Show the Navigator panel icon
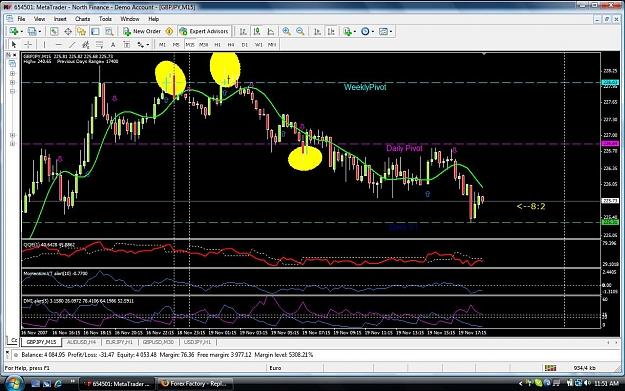The image size is (625, 391). pyautogui.click(x=81, y=31)
